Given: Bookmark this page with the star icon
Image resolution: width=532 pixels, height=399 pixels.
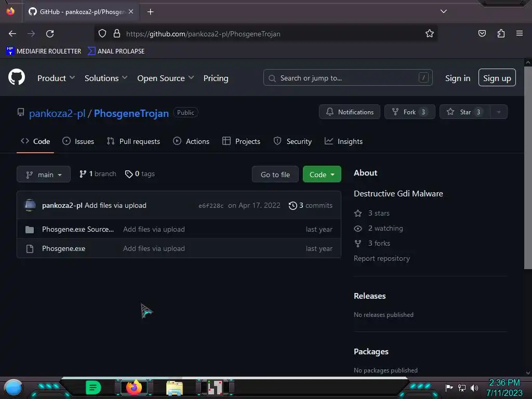Looking at the screenshot, I should tap(430, 34).
